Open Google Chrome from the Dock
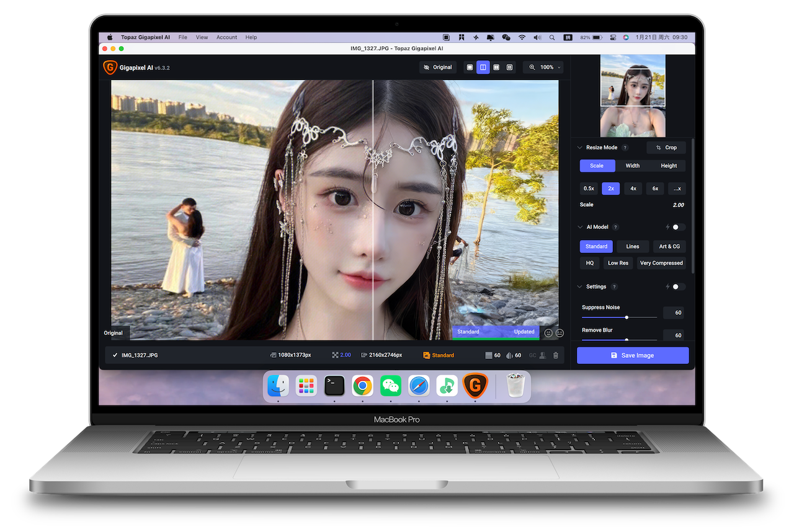 pyautogui.click(x=363, y=386)
